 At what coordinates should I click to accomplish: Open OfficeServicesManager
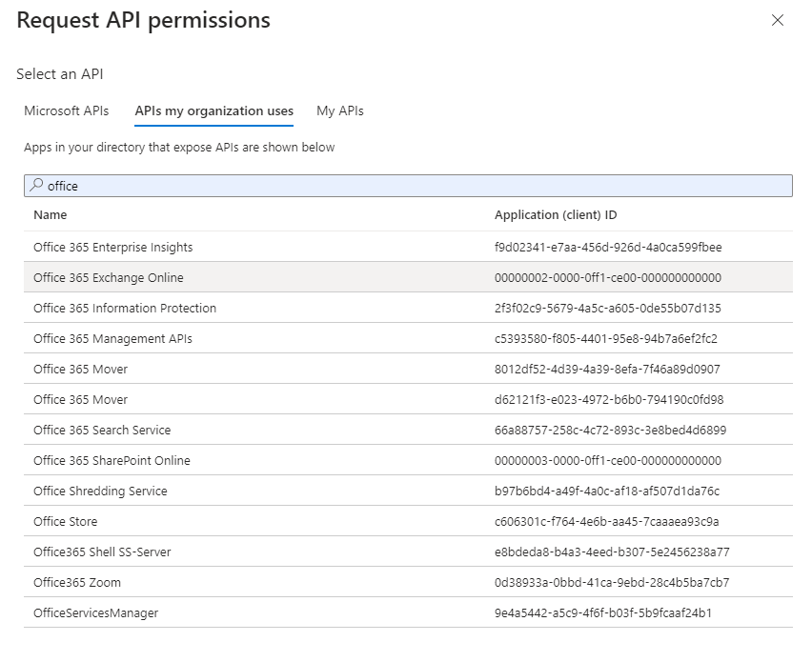(408, 612)
